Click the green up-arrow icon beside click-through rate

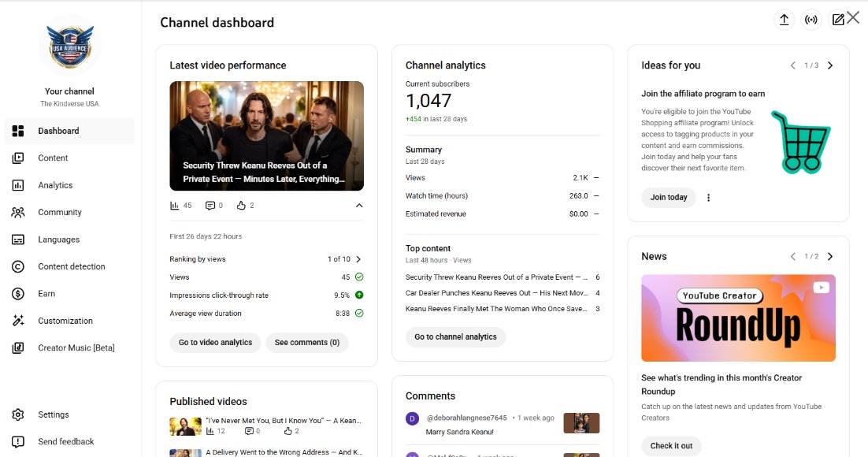click(358, 295)
